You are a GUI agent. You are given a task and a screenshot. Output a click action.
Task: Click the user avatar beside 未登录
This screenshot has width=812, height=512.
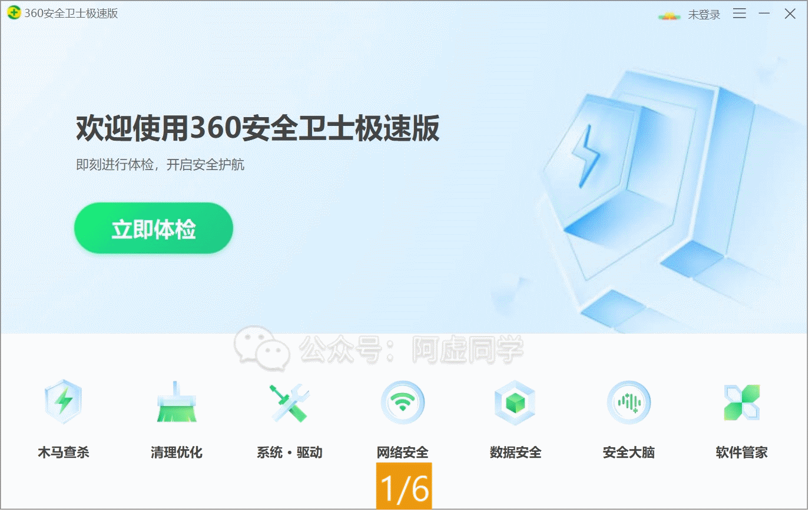click(x=670, y=16)
